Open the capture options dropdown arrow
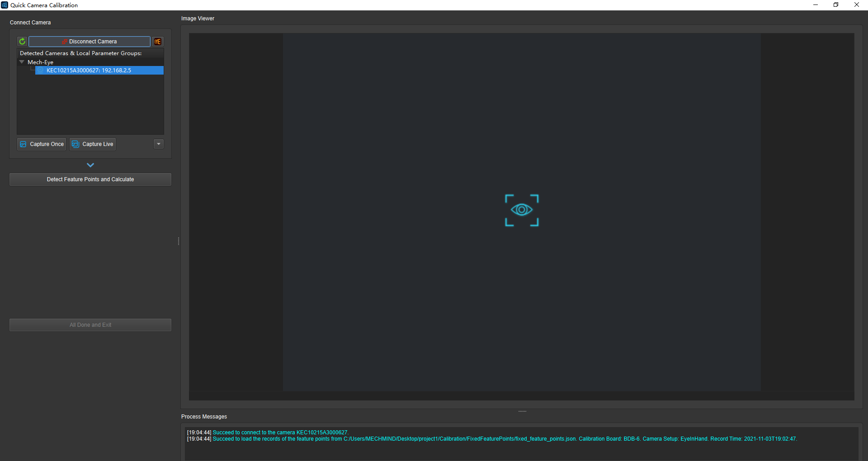The image size is (868, 461). coord(159,144)
